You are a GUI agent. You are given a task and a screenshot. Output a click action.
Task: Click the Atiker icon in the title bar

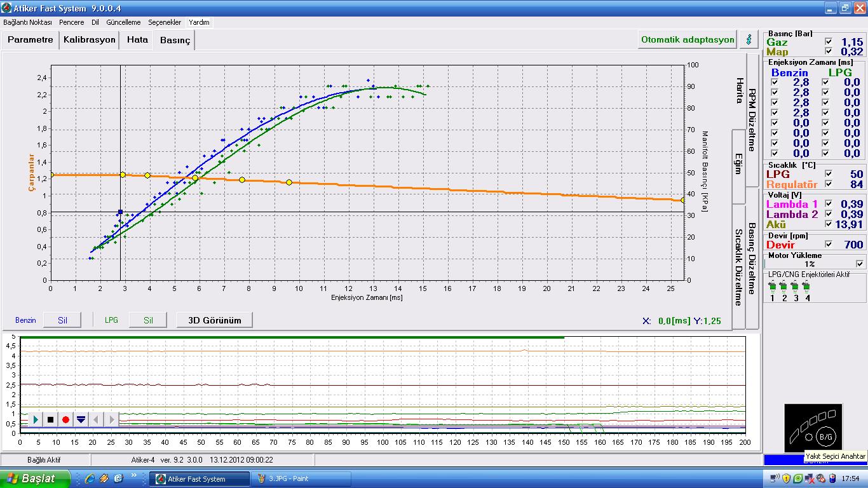point(6,8)
